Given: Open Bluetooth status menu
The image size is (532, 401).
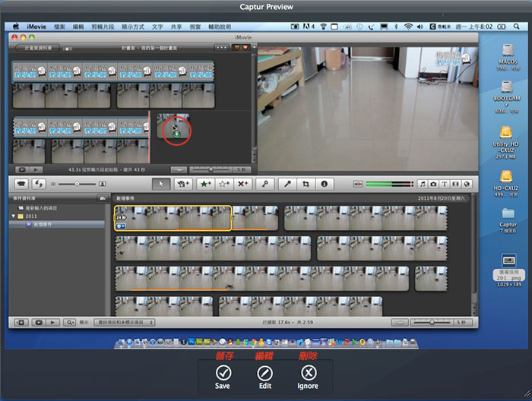Looking at the screenshot, I should click(x=396, y=27).
